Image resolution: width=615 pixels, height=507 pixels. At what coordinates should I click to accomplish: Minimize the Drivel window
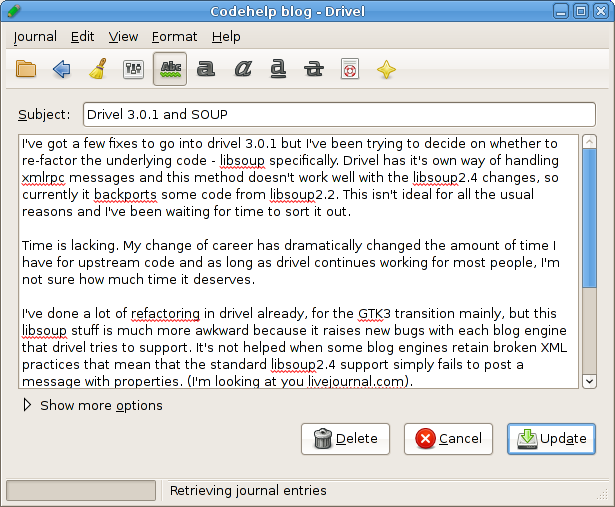click(561, 11)
